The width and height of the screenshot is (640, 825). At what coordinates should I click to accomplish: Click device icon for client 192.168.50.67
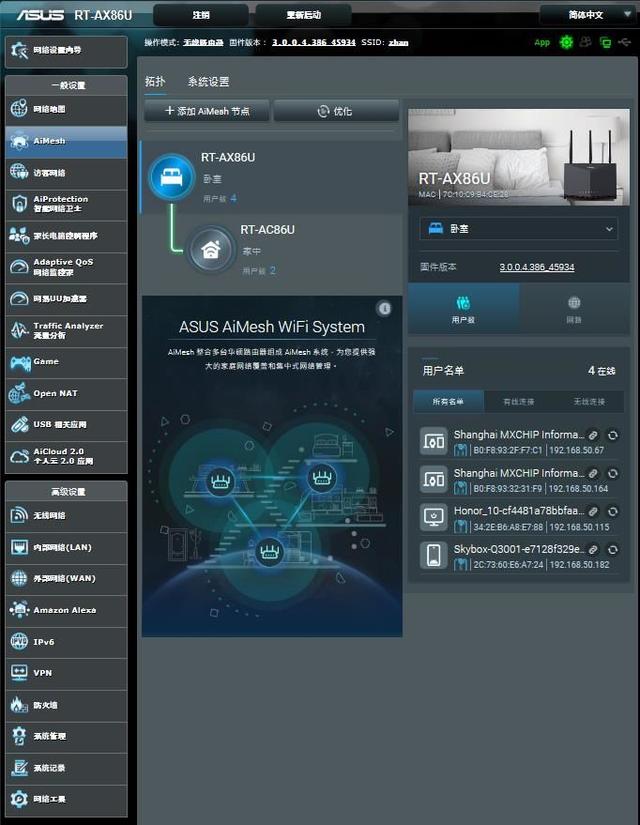pyautogui.click(x=434, y=441)
